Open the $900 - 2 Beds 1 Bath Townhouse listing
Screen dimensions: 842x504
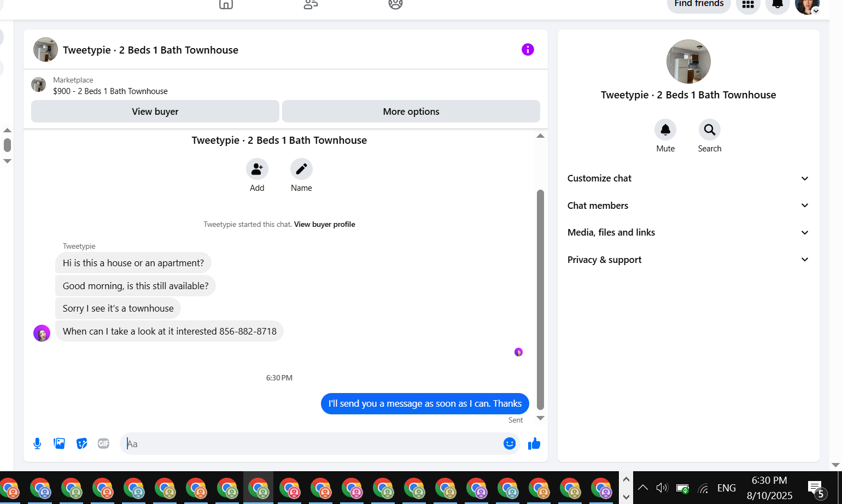[110, 91]
